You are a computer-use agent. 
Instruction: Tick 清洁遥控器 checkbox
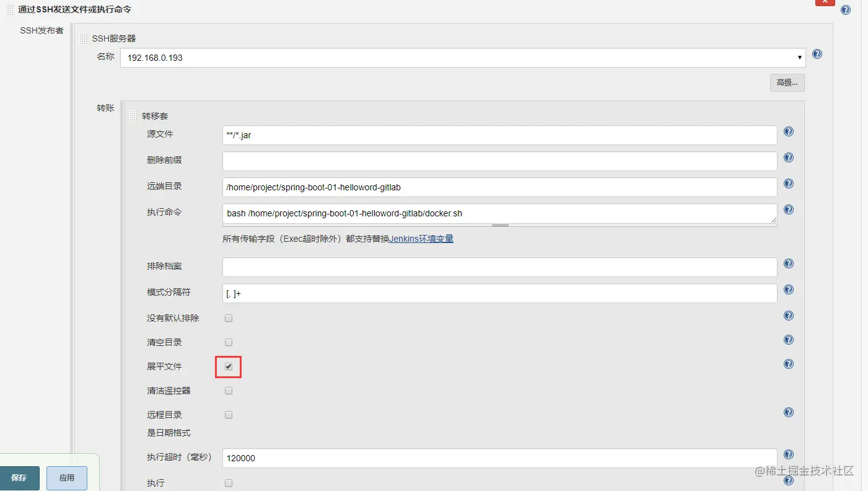229,391
